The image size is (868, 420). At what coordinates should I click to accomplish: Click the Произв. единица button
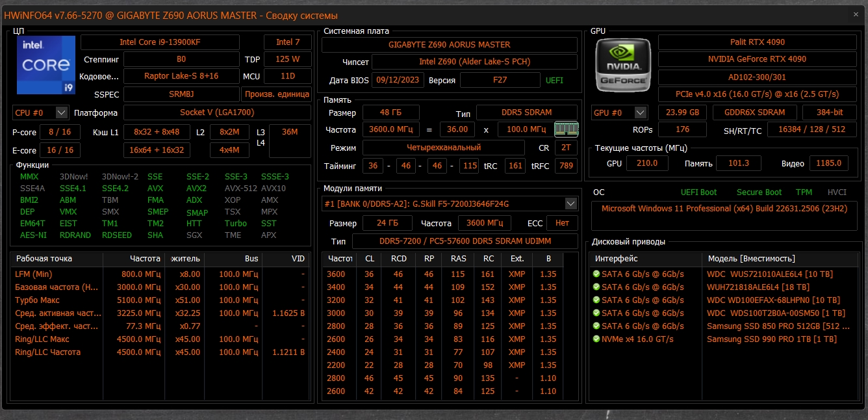pos(276,94)
